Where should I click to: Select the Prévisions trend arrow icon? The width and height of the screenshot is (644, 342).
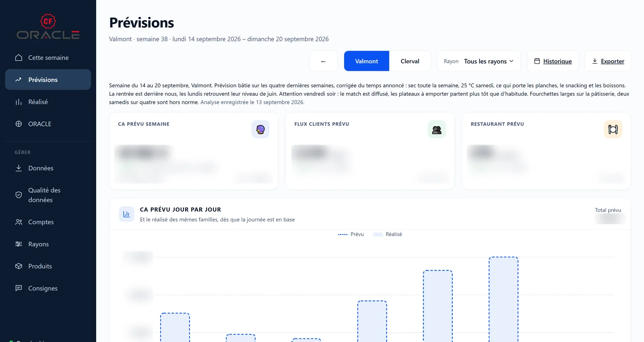coord(19,80)
